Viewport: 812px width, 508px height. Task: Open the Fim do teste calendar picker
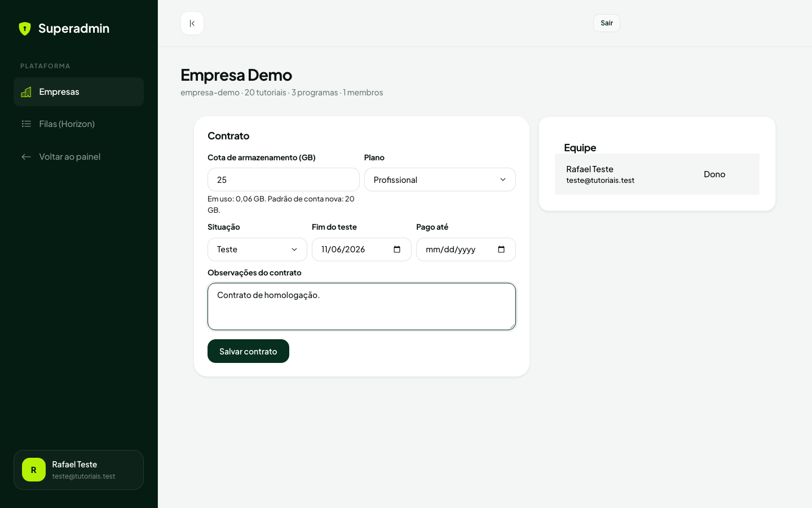tap(397, 249)
